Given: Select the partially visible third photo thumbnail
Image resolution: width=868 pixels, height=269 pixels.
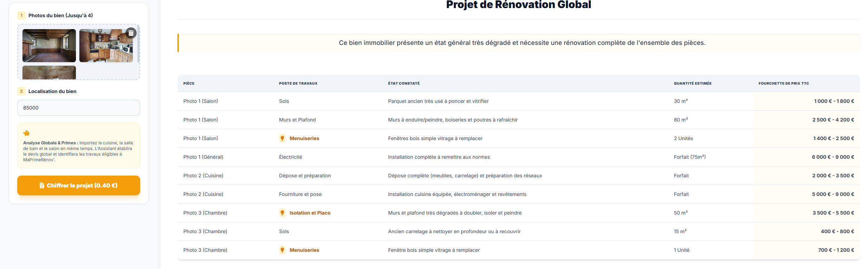Looking at the screenshot, I should [49, 72].
